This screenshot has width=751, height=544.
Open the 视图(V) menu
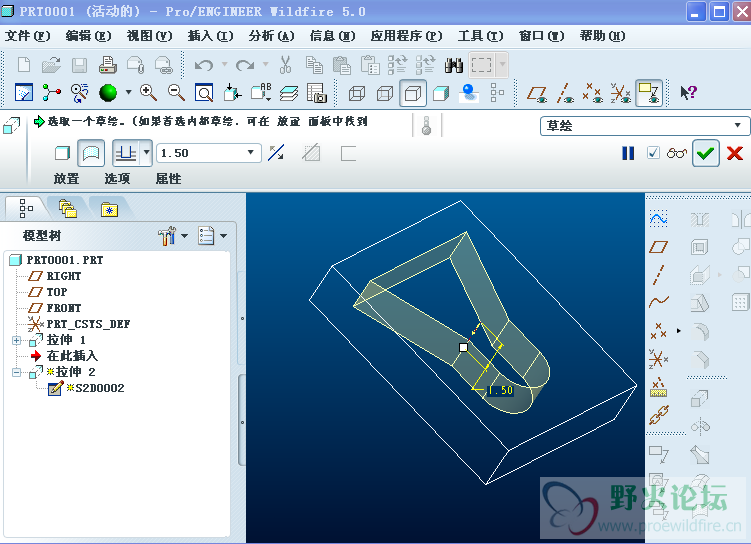pyautogui.click(x=149, y=36)
